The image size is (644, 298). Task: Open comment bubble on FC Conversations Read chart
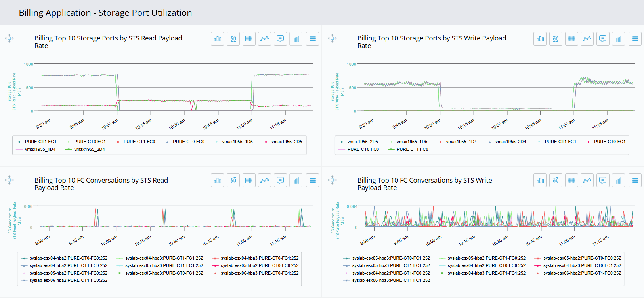(280, 181)
